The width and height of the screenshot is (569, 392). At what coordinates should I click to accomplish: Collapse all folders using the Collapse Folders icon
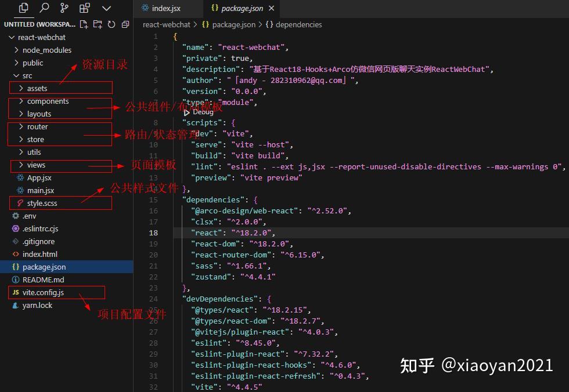click(x=124, y=24)
